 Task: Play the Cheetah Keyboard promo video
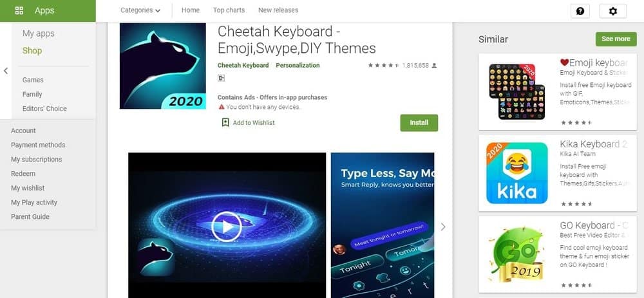click(227, 226)
